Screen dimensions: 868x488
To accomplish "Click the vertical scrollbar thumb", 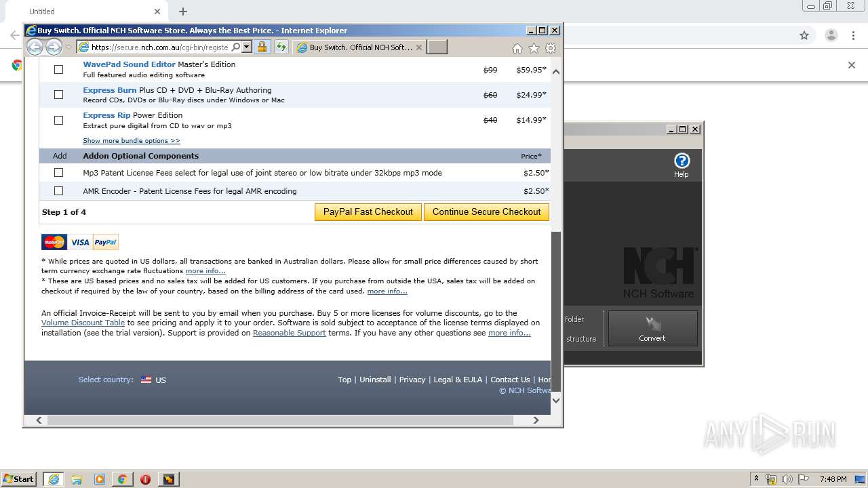I will pos(556,311).
